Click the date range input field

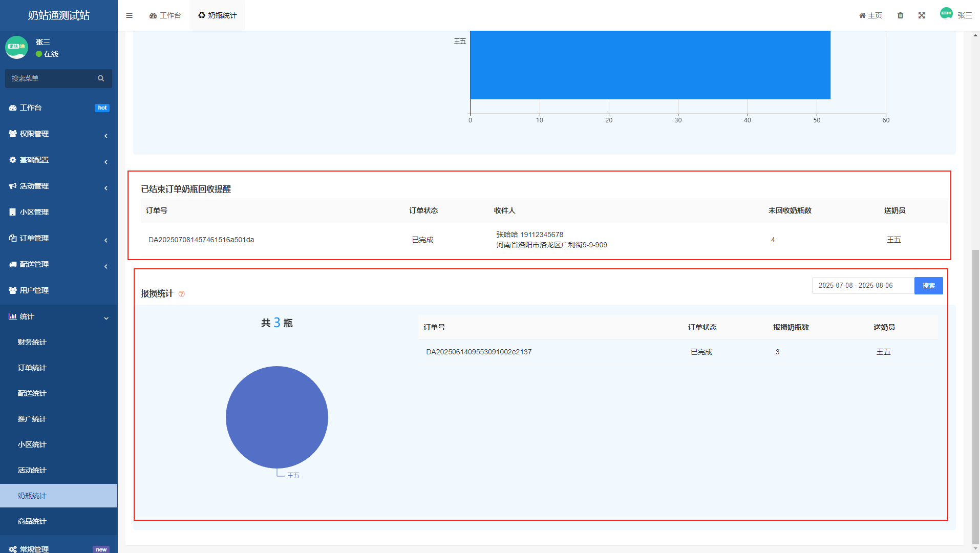click(x=862, y=286)
